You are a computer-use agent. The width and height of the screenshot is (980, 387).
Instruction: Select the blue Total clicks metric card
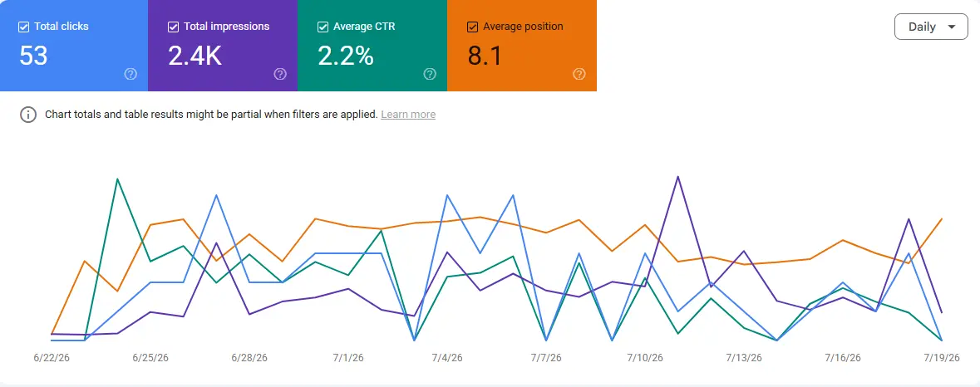tap(74, 46)
